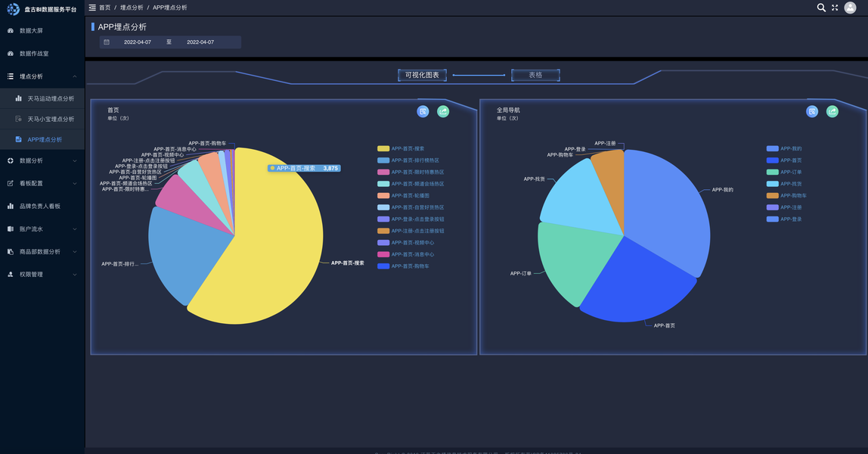Open the user avatar menu
Screen dimensions: 868x454
(x=851, y=8)
